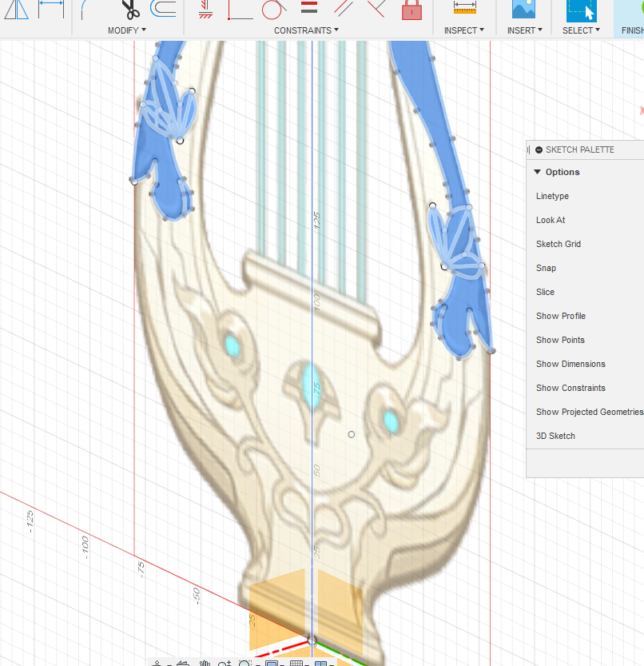Open the MODIFY dropdown menu

[126, 30]
